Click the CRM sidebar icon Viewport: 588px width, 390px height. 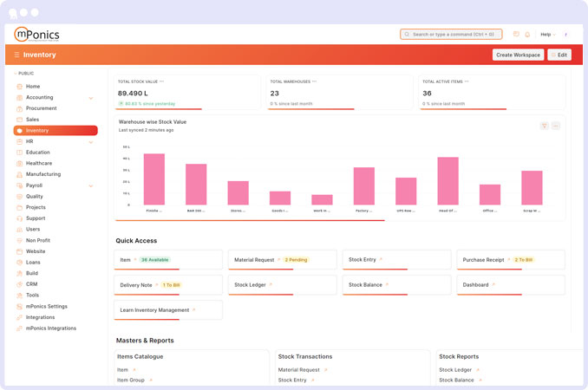pyautogui.click(x=19, y=284)
